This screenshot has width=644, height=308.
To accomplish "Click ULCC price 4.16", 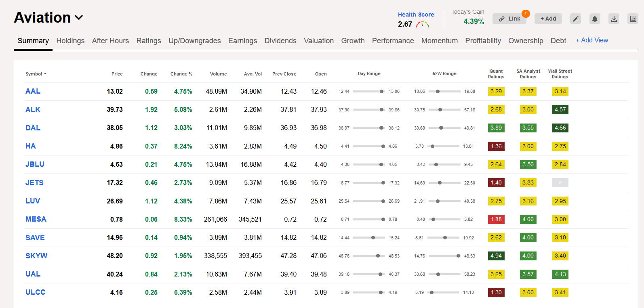I will pyautogui.click(x=116, y=292).
